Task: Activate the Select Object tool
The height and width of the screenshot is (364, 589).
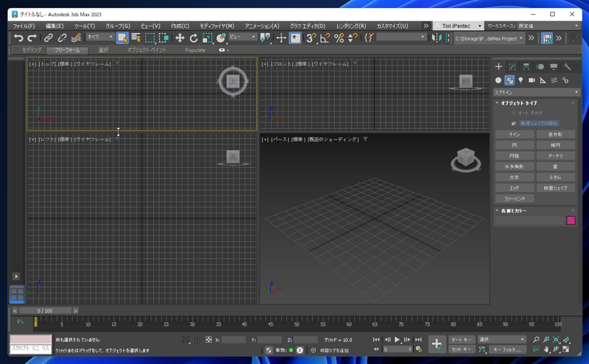Action: 122,38
